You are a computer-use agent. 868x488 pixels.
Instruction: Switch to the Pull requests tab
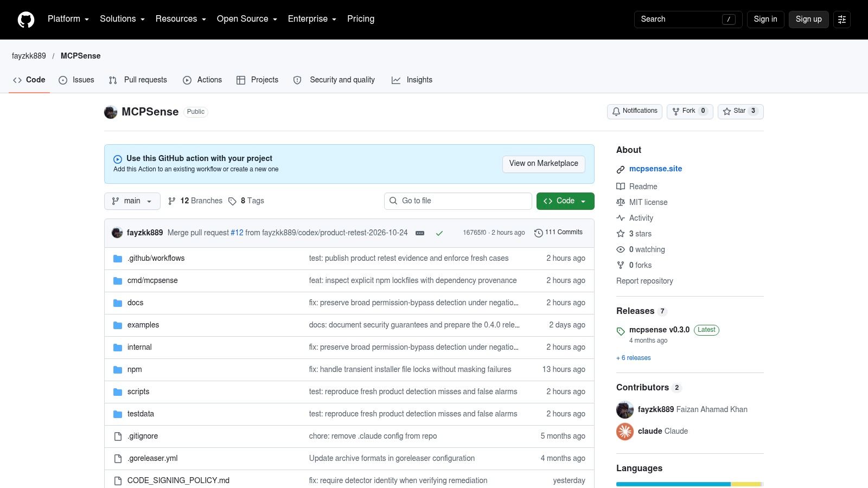[x=138, y=80]
